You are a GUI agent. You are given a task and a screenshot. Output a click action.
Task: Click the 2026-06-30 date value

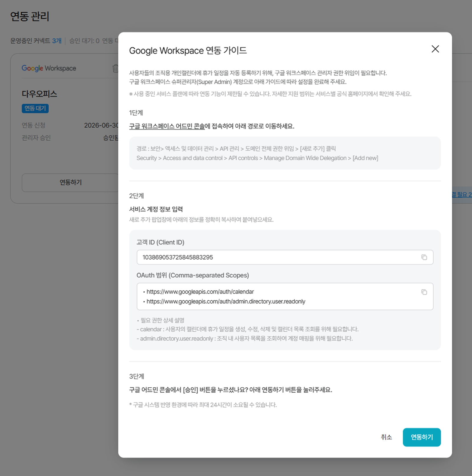pyautogui.click(x=101, y=125)
